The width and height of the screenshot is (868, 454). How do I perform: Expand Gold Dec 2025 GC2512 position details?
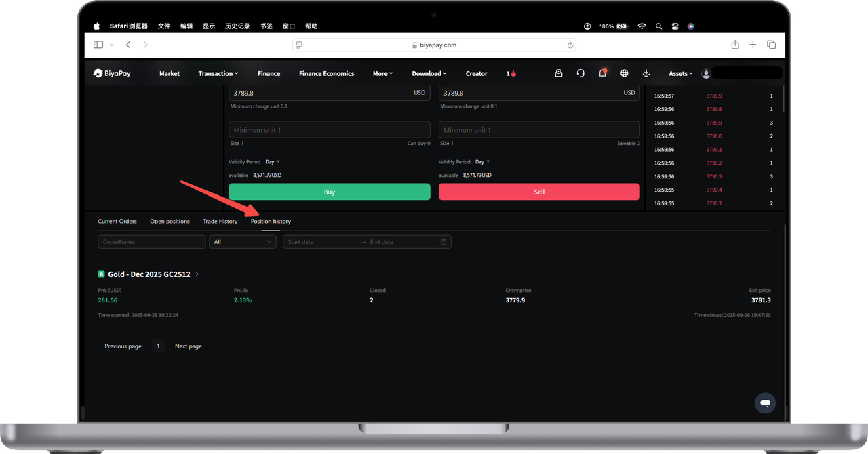coord(197,274)
